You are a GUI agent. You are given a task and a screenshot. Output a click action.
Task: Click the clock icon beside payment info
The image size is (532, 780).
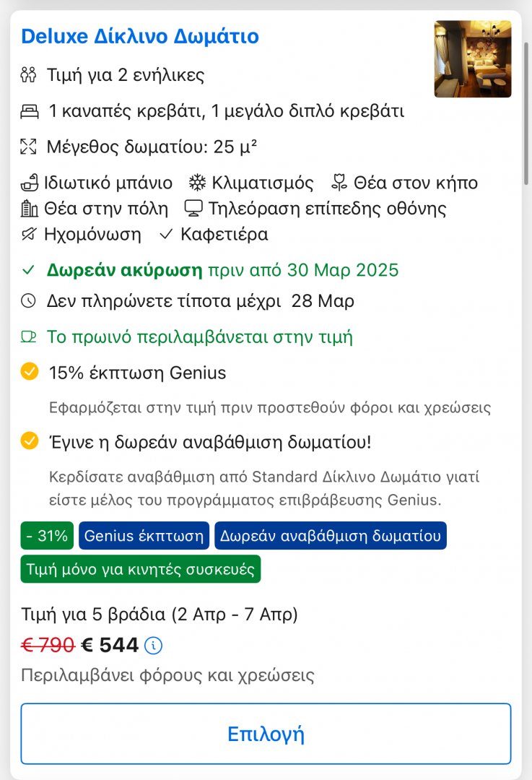(x=28, y=301)
